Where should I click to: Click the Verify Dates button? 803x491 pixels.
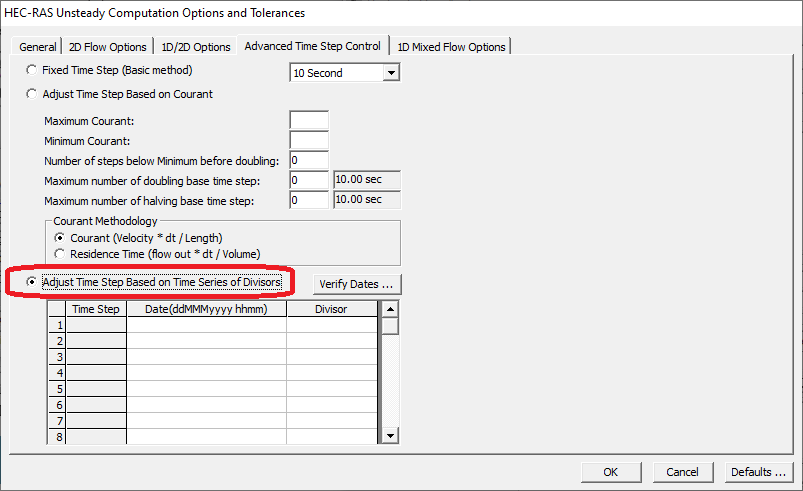click(357, 284)
